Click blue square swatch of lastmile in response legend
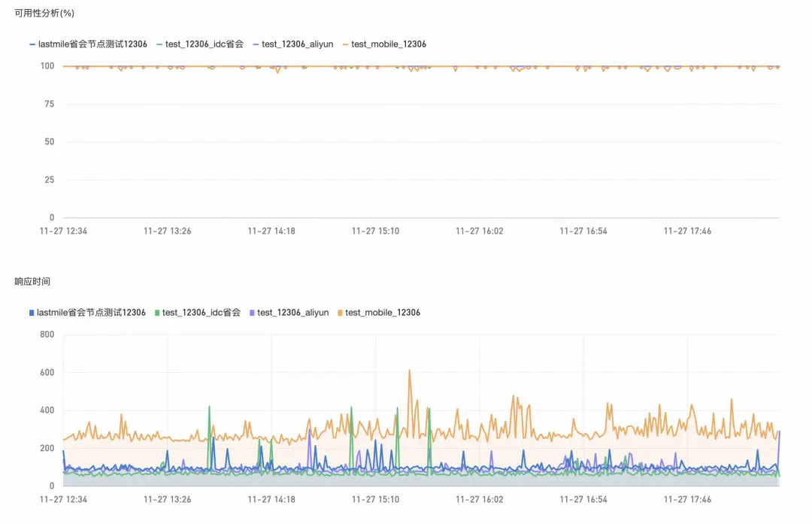 pyautogui.click(x=32, y=313)
